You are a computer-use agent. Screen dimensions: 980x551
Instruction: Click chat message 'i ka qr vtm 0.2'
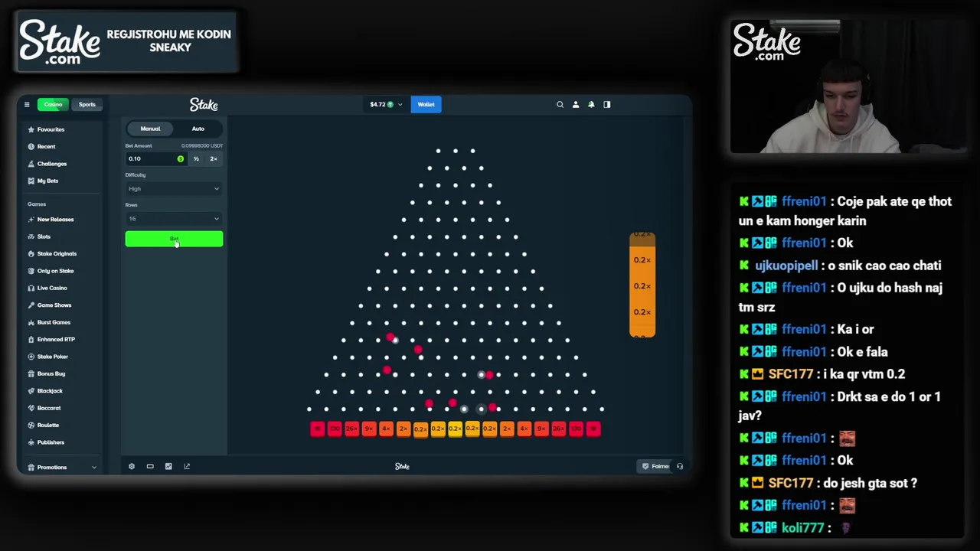[864, 374]
